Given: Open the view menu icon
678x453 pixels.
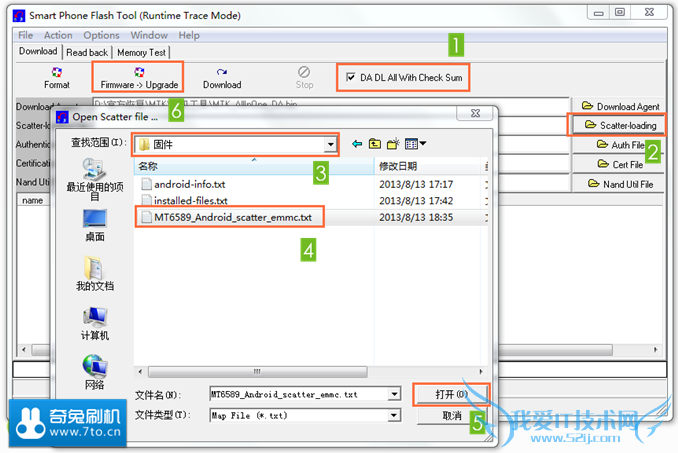Looking at the screenshot, I should coord(415,144).
